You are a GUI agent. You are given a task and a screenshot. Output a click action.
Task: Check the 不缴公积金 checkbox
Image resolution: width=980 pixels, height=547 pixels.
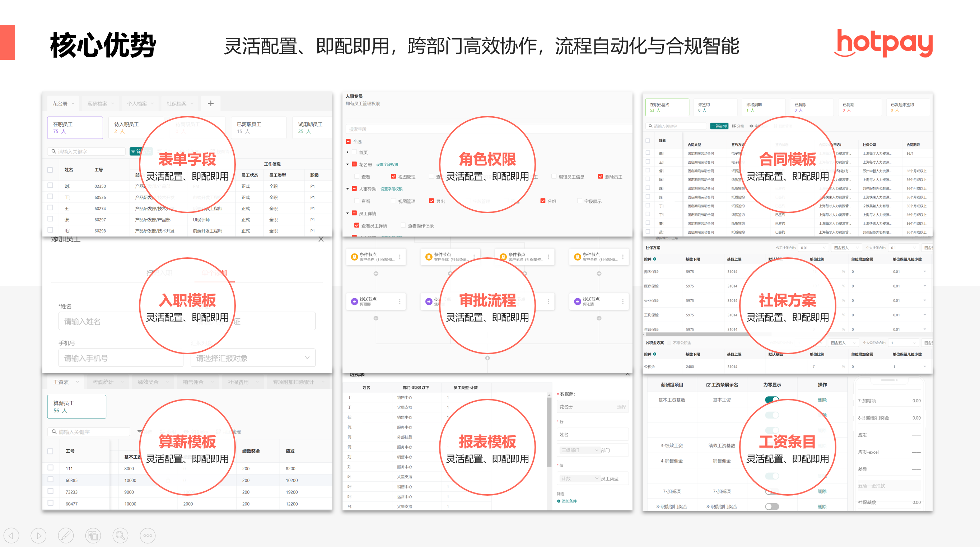(x=669, y=343)
